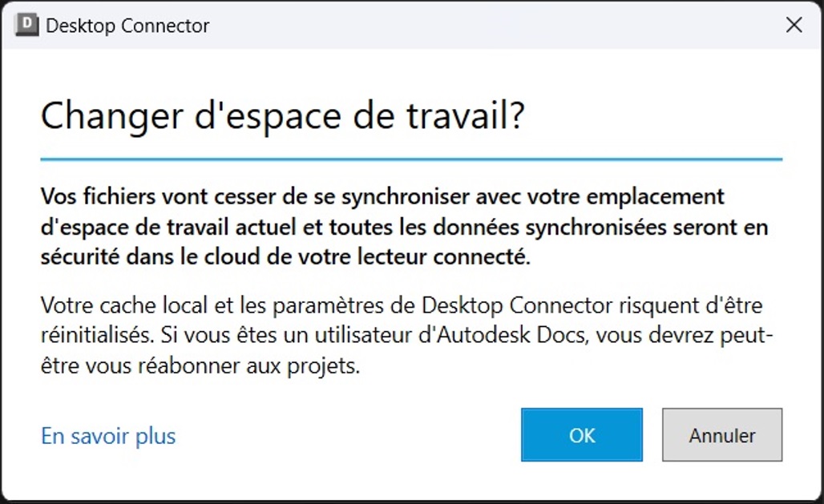Image resolution: width=824 pixels, height=504 pixels.
Task: Dismiss the dialog via the Annuler button
Action: (x=721, y=435)
